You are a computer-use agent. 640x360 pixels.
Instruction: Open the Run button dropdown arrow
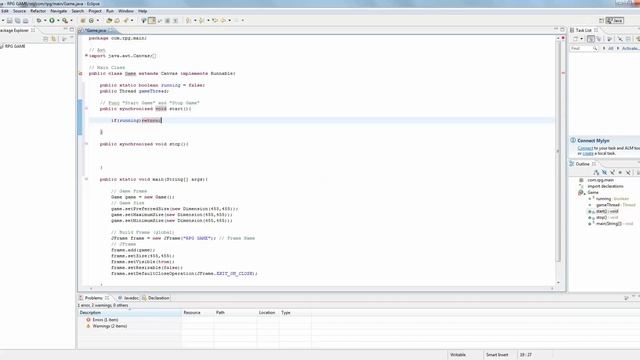coord(58,20)
